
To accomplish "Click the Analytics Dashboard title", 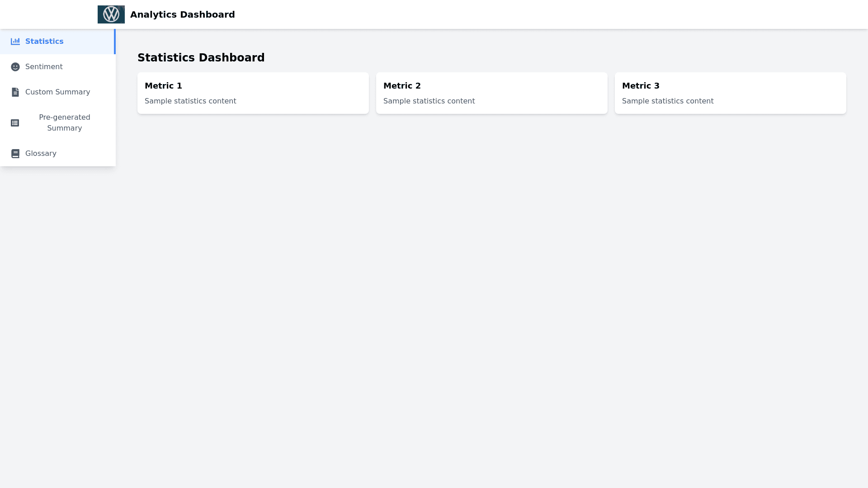I will coord(182,14).
